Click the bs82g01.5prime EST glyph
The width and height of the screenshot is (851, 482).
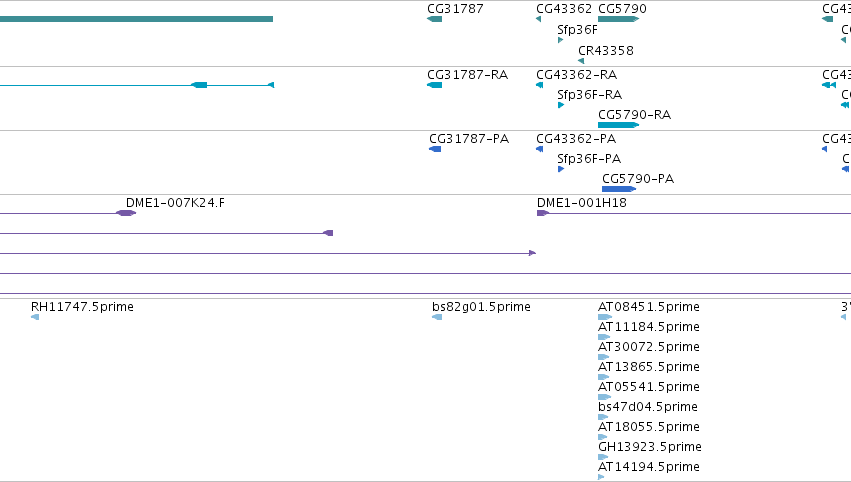pyautogui.click(x=437, y=317)
